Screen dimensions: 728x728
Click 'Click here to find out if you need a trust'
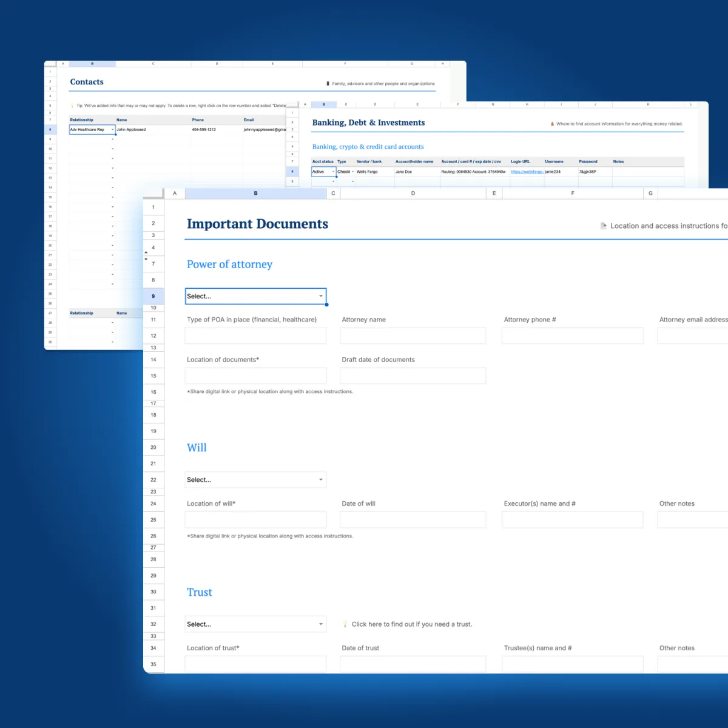pos(411,624)
